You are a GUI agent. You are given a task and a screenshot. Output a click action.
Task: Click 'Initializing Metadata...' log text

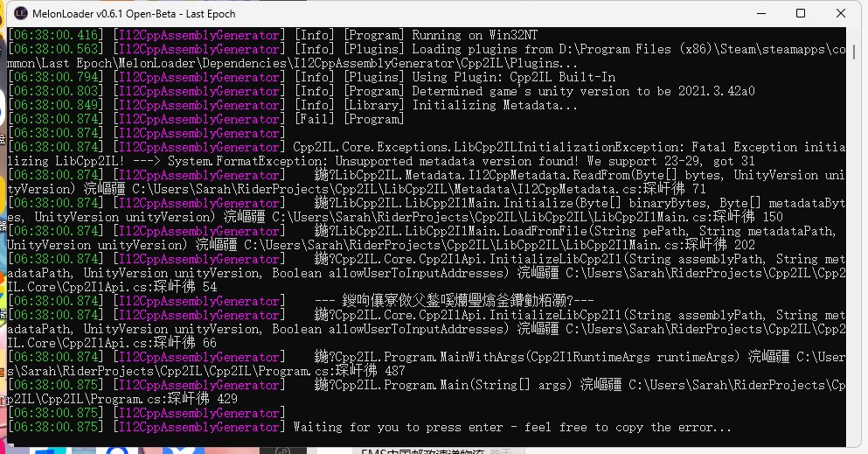coord(495,105)
